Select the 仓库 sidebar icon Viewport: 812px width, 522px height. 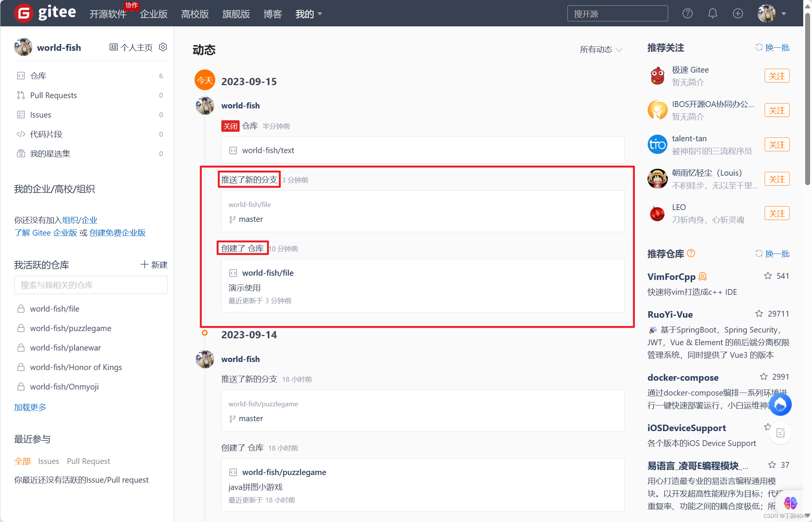[21, 76]
